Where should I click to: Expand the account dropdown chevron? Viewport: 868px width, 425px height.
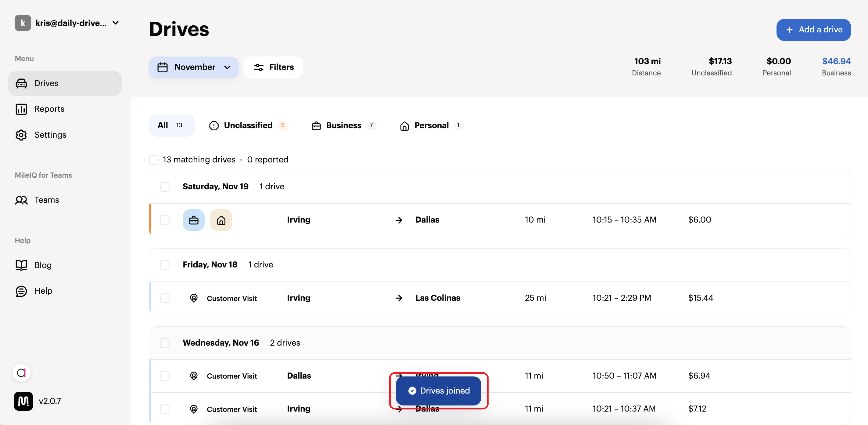coord(116,23)
